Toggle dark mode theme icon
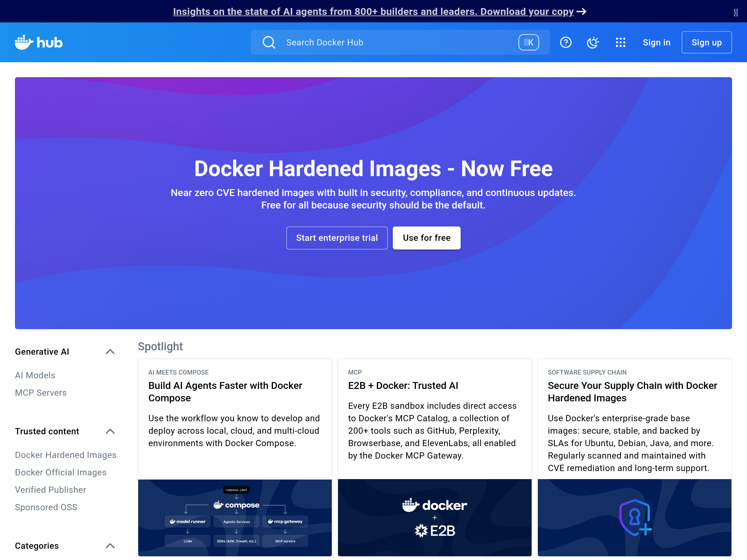Screen dimensions: 747x560 (593, 43)
